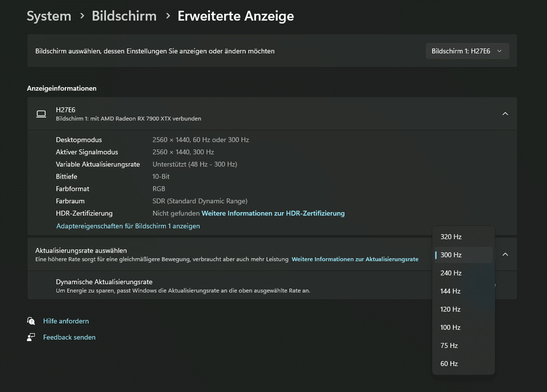Open Adaptereigenschaften für Bildschirm 1 anzeigen

[128, 226]
